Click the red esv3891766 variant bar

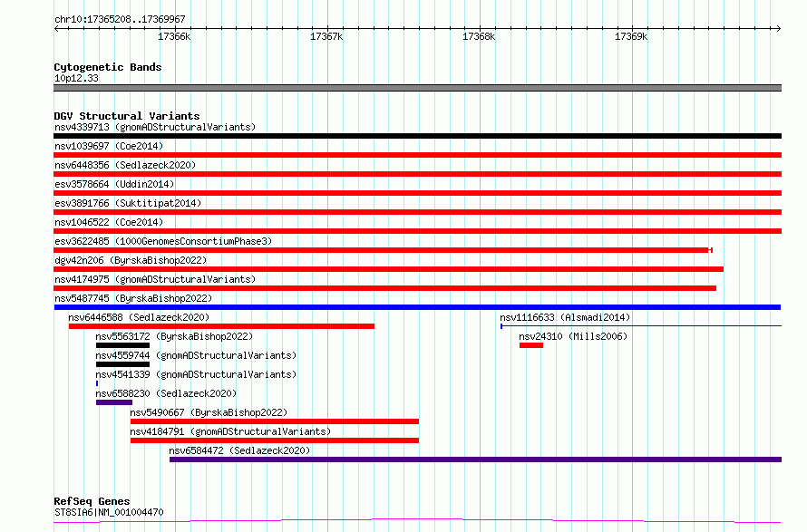(417, 212)
